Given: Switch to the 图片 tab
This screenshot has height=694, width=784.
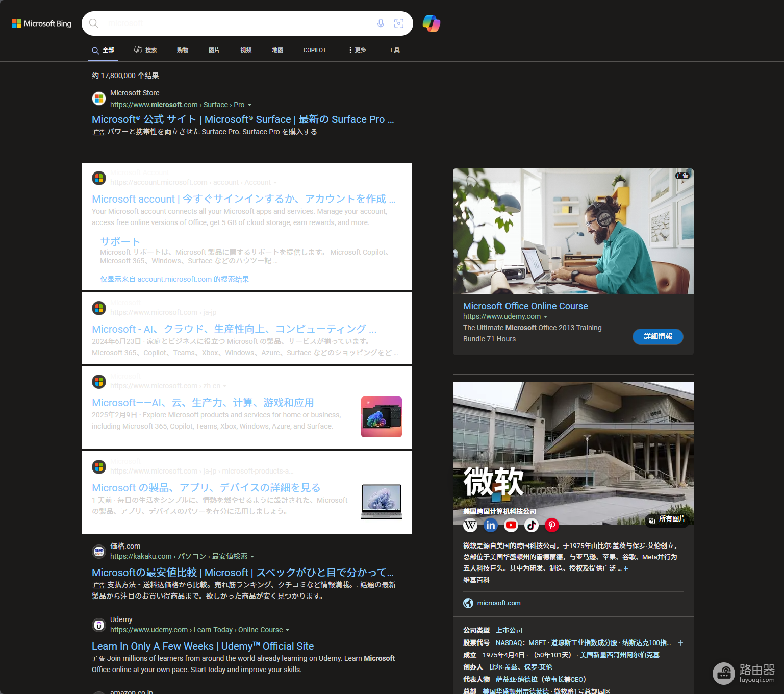Looking at the screenshot, I should (x=214, y=50).
